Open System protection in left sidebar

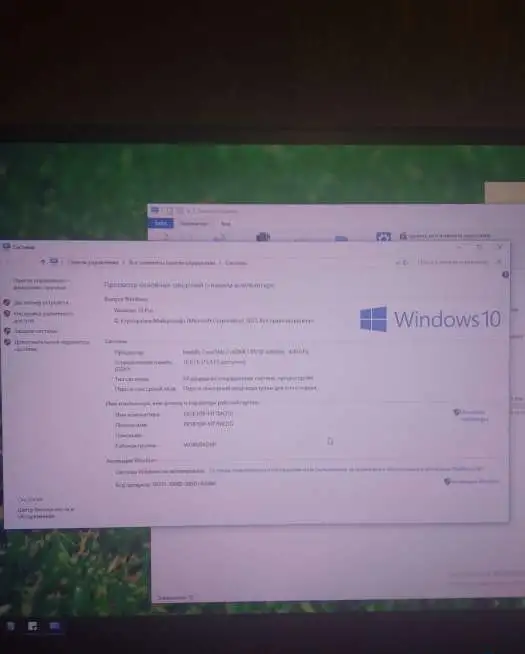point(36,331)
